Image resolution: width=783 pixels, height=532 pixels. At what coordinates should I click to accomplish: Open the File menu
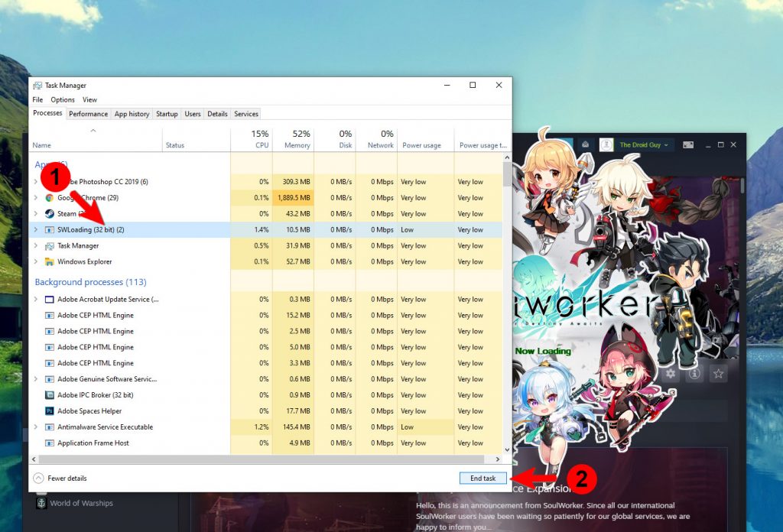(37, 100)
